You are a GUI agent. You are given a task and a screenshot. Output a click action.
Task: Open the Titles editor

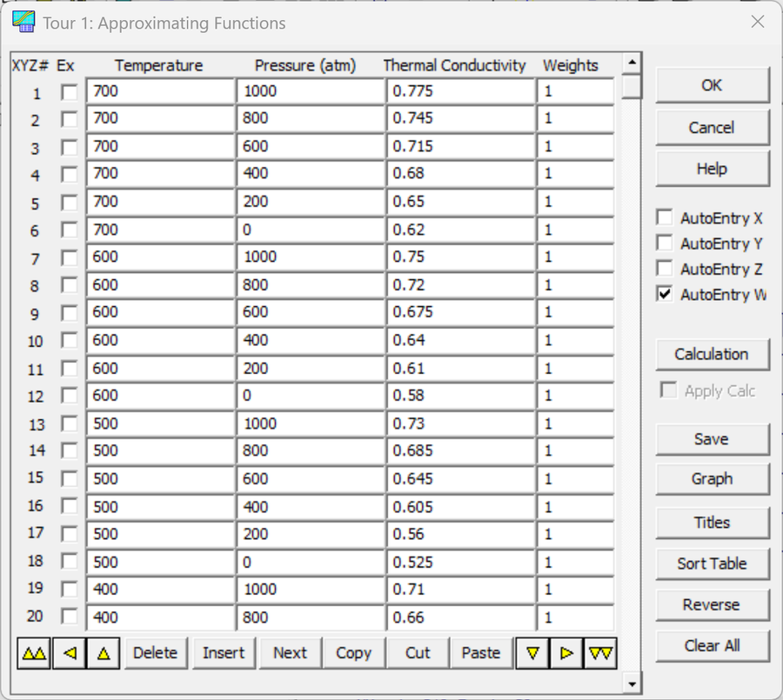(712, 523)
